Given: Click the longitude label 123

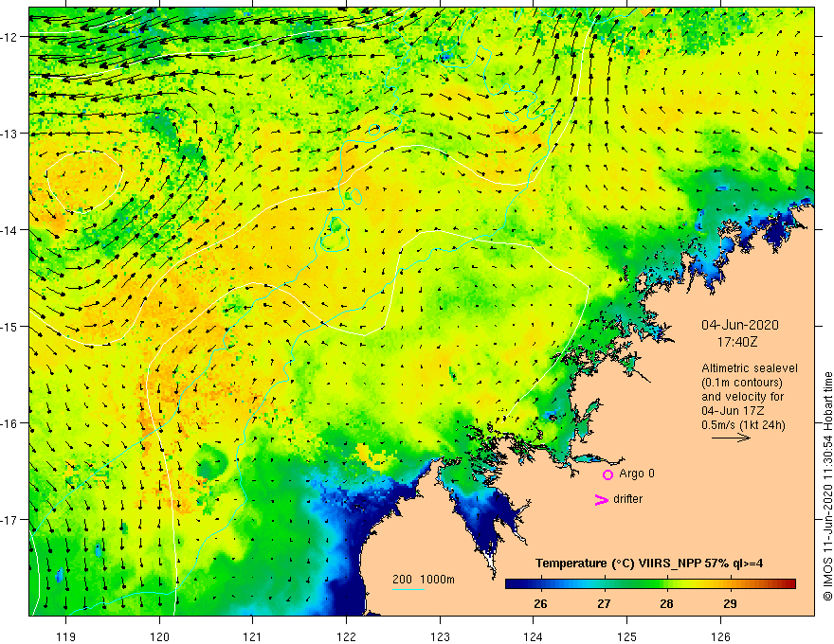Looking at the screenshot, I should pos(440,636).
